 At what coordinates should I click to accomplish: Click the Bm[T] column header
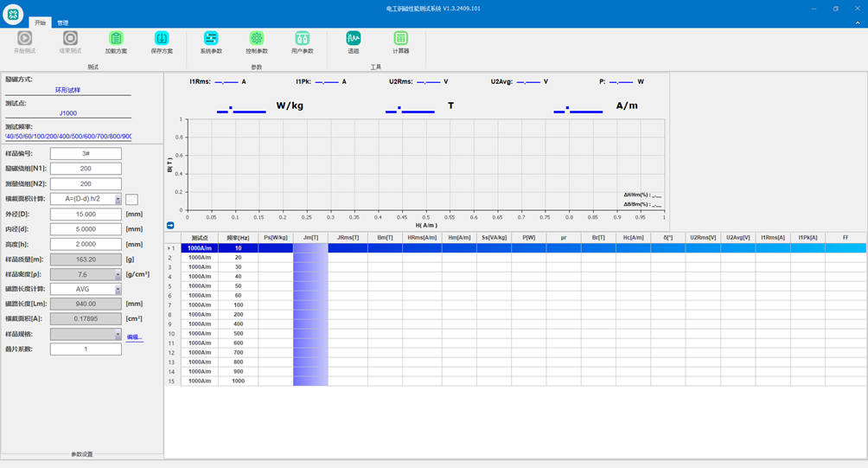click(386, 238)
